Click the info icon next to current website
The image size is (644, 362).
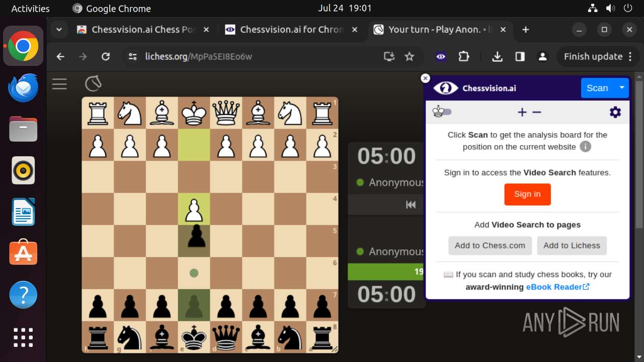click(x=585, y=147)
